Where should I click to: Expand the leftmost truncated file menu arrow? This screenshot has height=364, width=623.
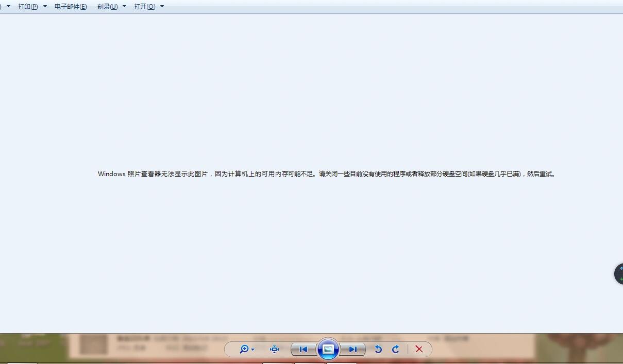8,7
